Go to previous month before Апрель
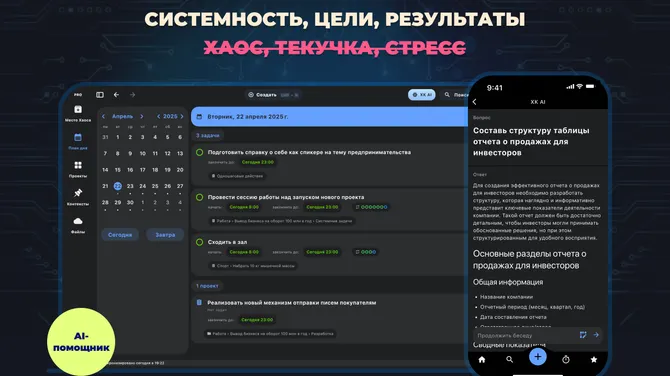Screen dimensions: 670x376 pyautogui.click(x=103, y=116)
